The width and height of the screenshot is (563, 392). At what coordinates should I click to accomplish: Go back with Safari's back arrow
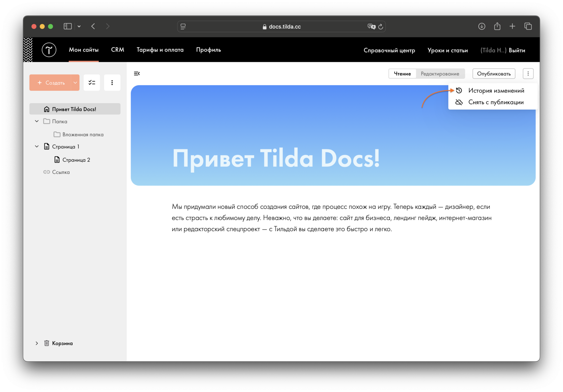pos(93,26)
